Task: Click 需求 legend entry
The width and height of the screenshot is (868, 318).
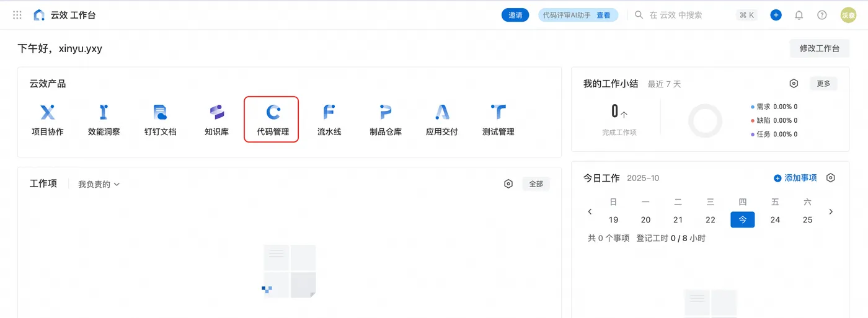Action: point(774,107)
